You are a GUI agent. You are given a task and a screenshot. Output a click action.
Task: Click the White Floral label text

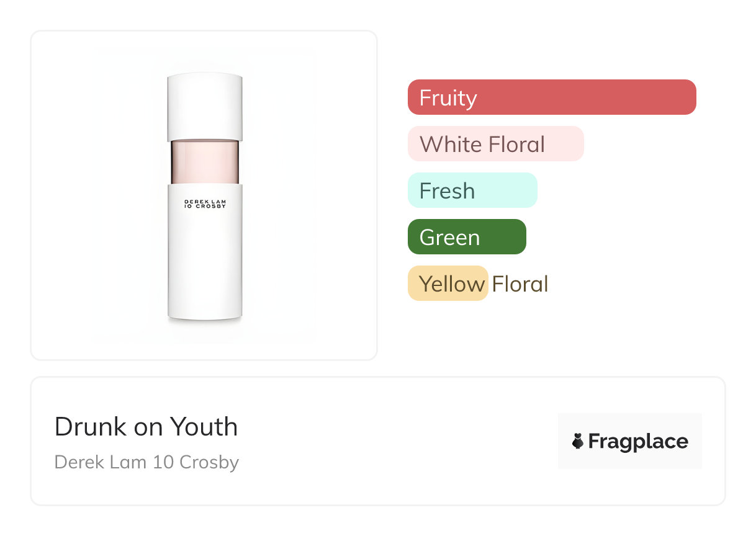click(x=482, y=145)
